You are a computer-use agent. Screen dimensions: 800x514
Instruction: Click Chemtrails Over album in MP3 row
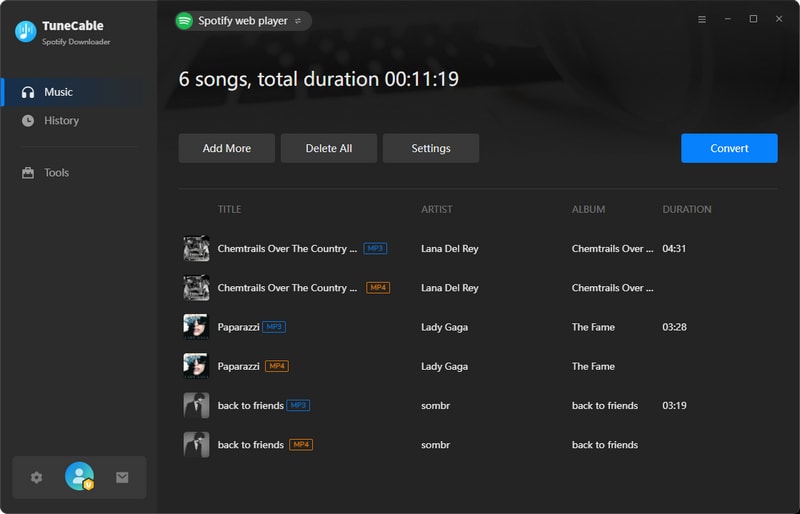pyautogui.click(x=612, y=249)
